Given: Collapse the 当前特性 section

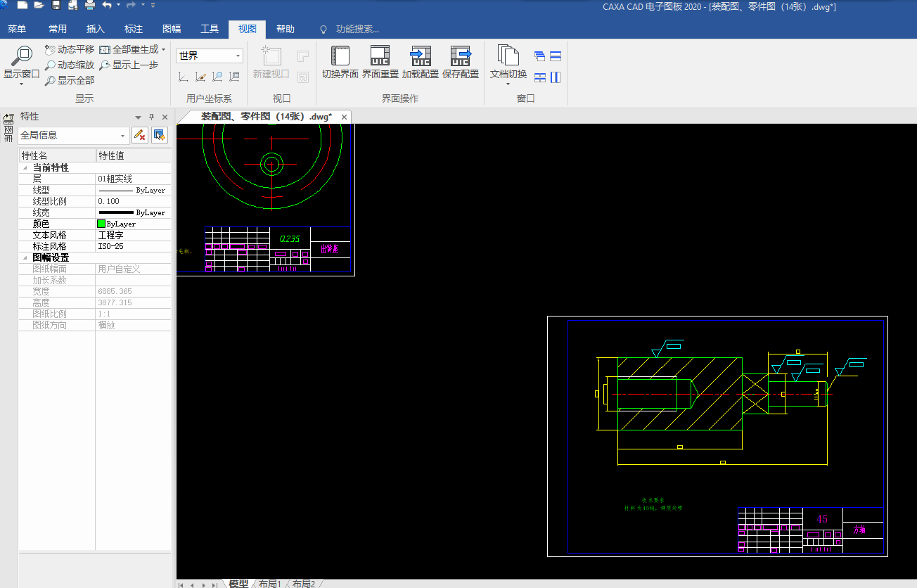Looking at the screenshot, I should tap(26, 168).
